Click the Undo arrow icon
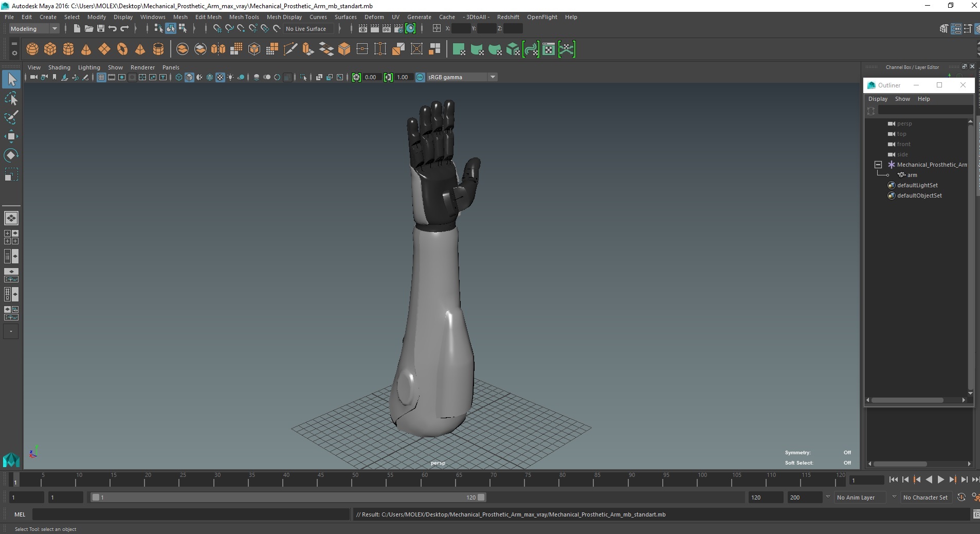The width and height of the screenshot is (980, 534). tap(113, 29)
